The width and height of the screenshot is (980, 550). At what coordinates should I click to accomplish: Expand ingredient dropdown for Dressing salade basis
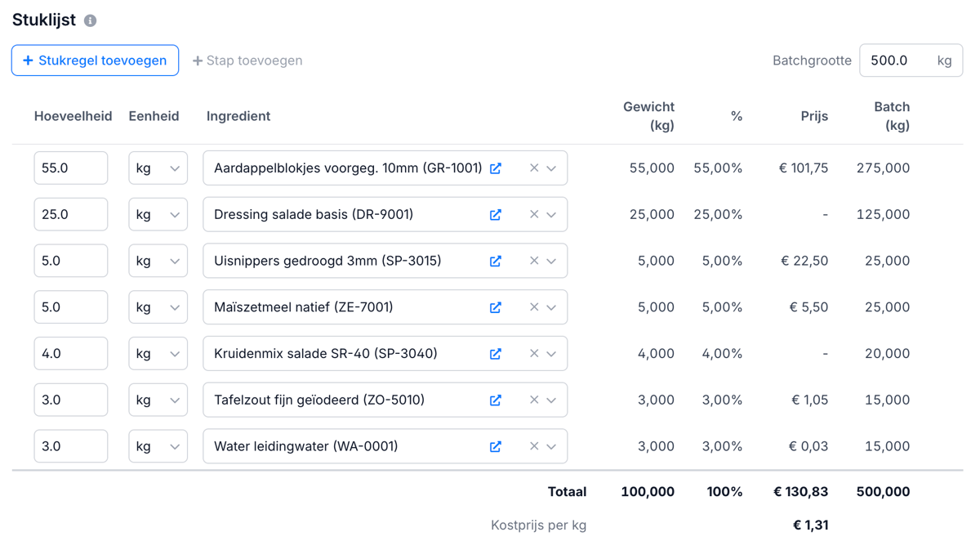[x=552, y=215]
